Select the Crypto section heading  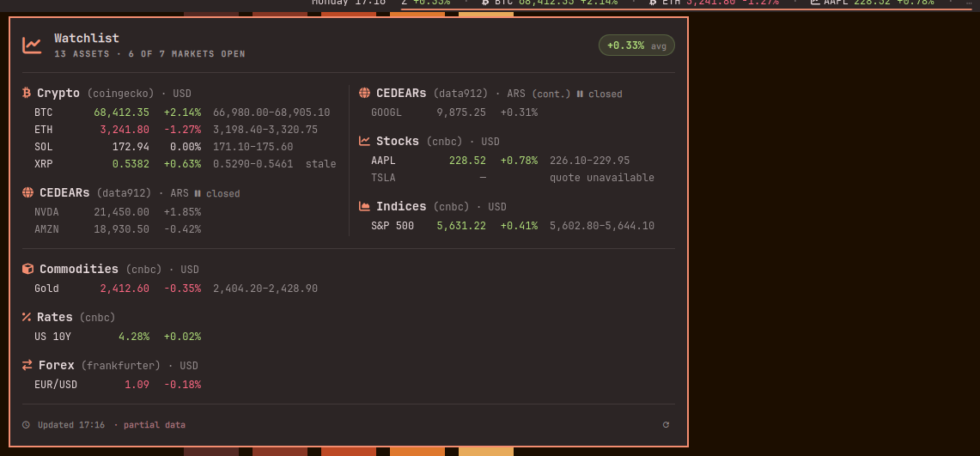(58, 93)
